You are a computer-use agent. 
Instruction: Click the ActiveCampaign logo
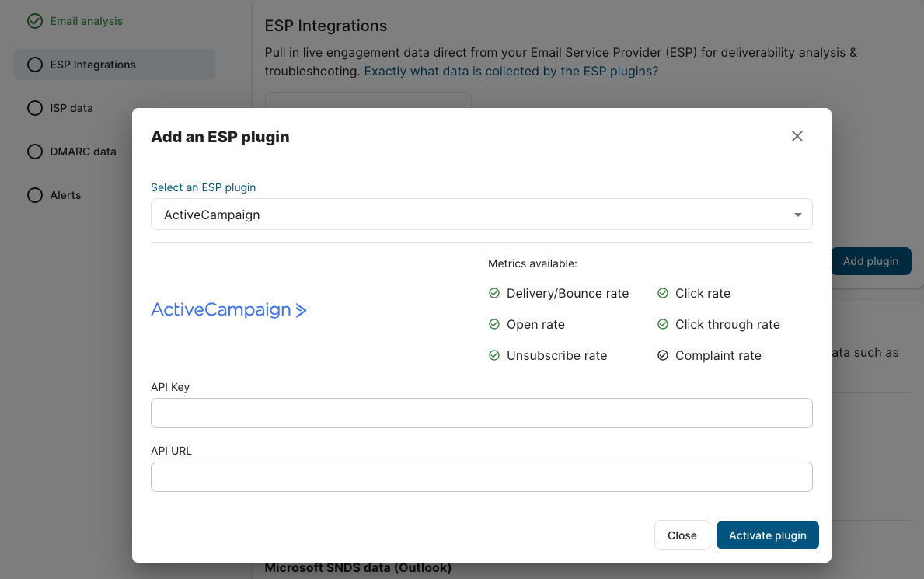point(228,309)
